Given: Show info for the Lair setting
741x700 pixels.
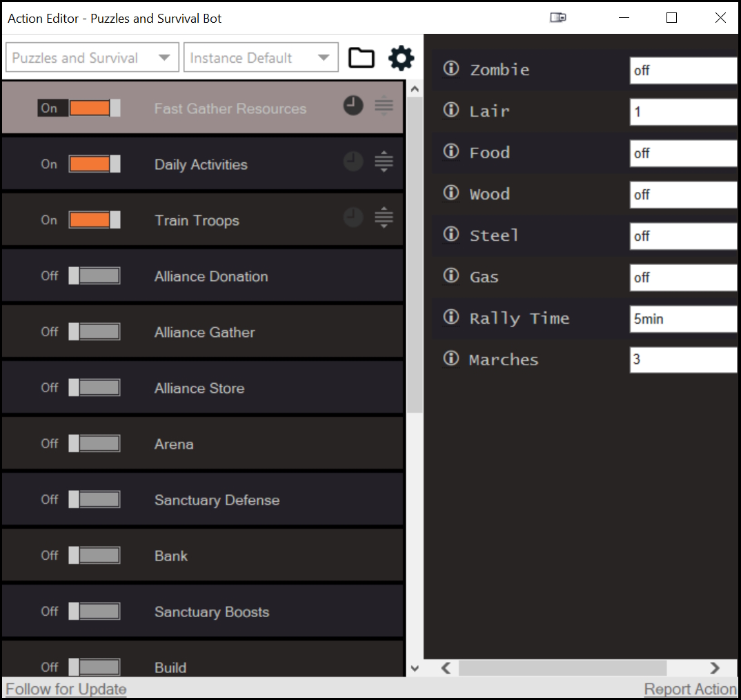Looking at the screenshot, I should (x=451, y=110).
